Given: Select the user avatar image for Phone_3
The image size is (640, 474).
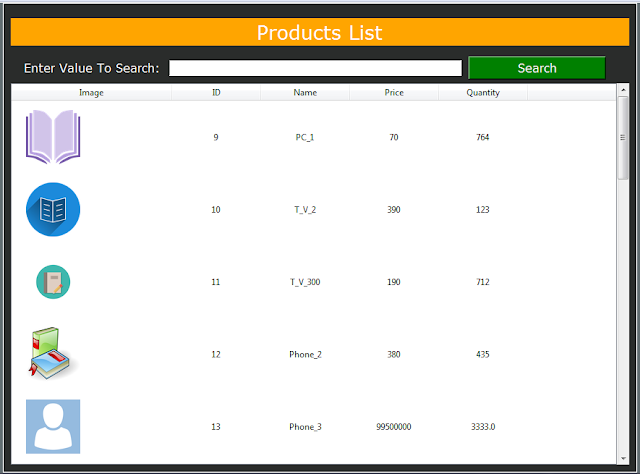Looking at the screenshot, I should tap(53, 427).
